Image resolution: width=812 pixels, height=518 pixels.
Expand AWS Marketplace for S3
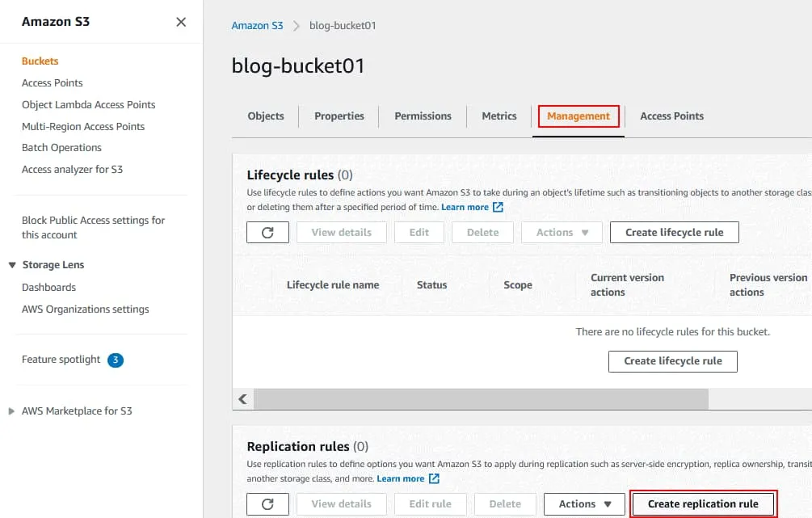click(11, 411)
